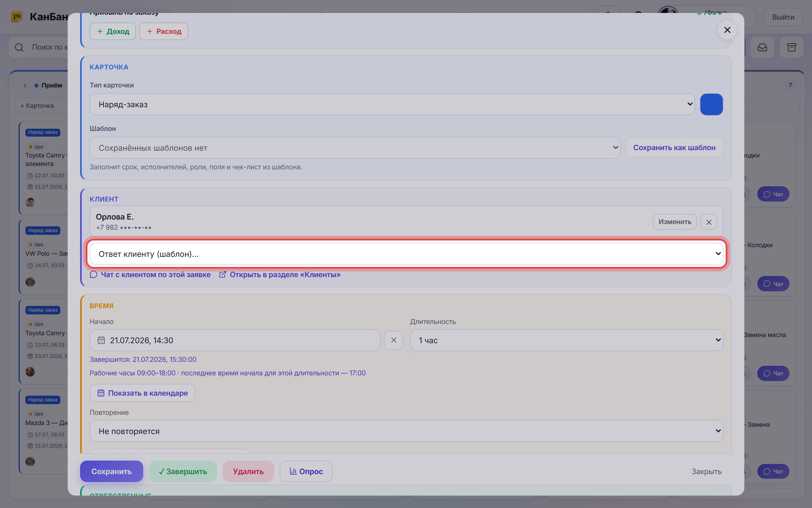This screenshot has width=812, height=508.
Task: Close the card dialog with the X button
Action: 727,30
